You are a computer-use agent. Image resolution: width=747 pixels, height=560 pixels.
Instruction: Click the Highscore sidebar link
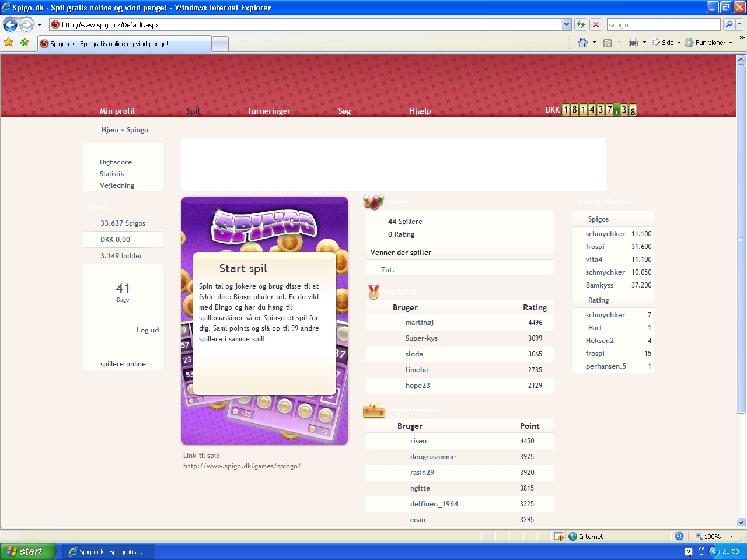116,162
